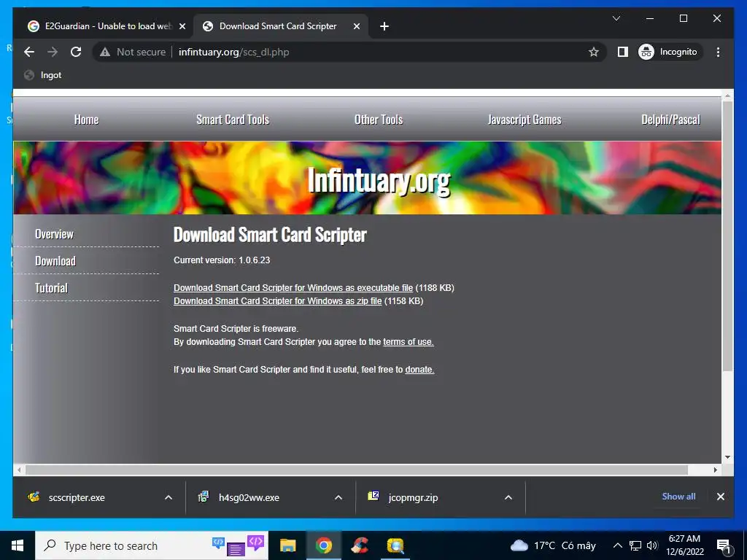Click the horizontal scrollbar right arrow
Screen dimensions: 747x560
715,470
